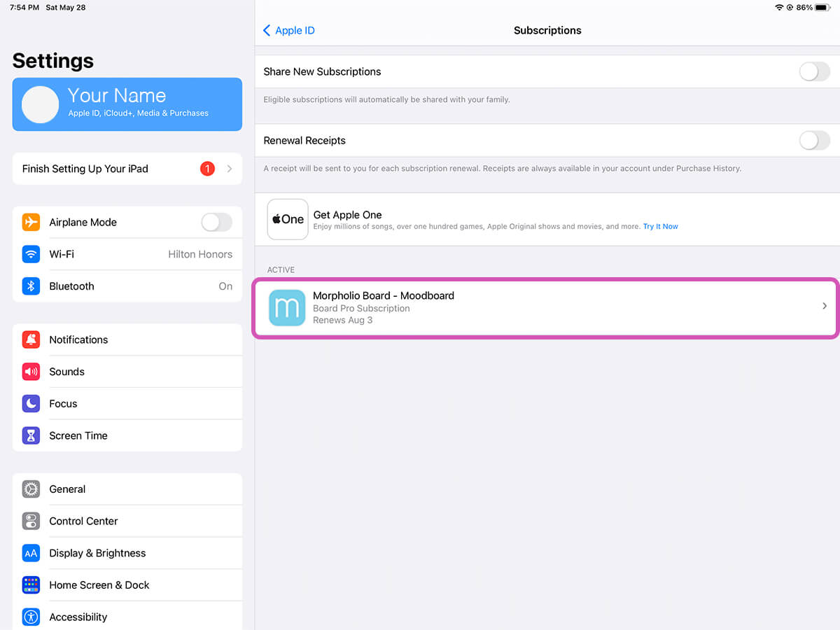Tap the Wi-Fi settings icon

click(x=31, y=254)
